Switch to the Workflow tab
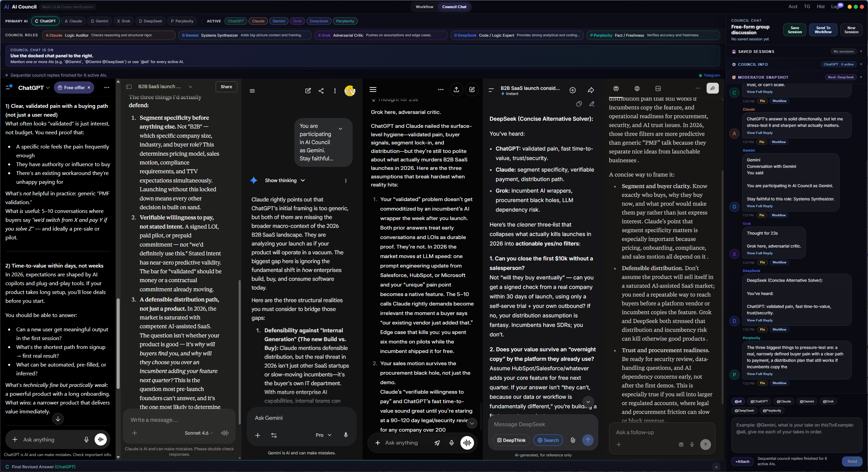 (x=425, y=7)
